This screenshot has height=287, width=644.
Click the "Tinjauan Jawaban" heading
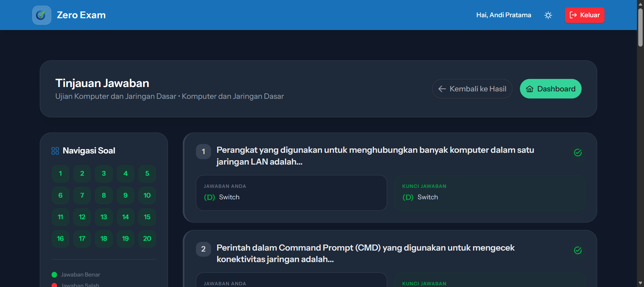[x=102, y=83]
